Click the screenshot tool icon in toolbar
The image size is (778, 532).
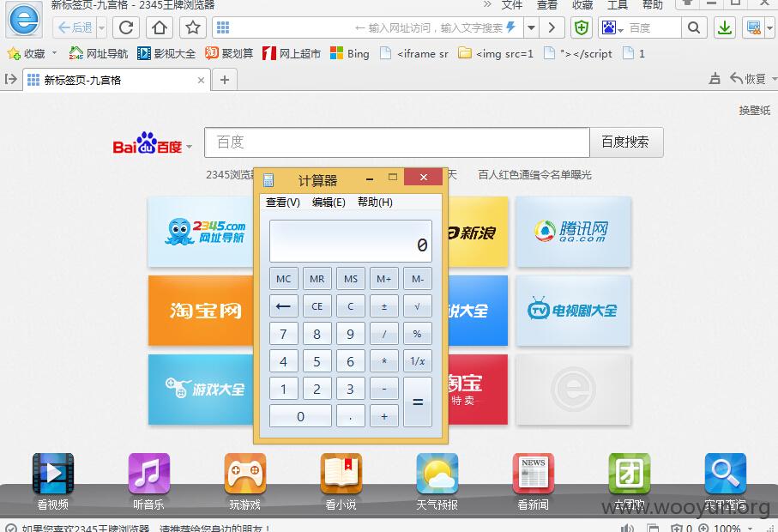tap(754, 27)
